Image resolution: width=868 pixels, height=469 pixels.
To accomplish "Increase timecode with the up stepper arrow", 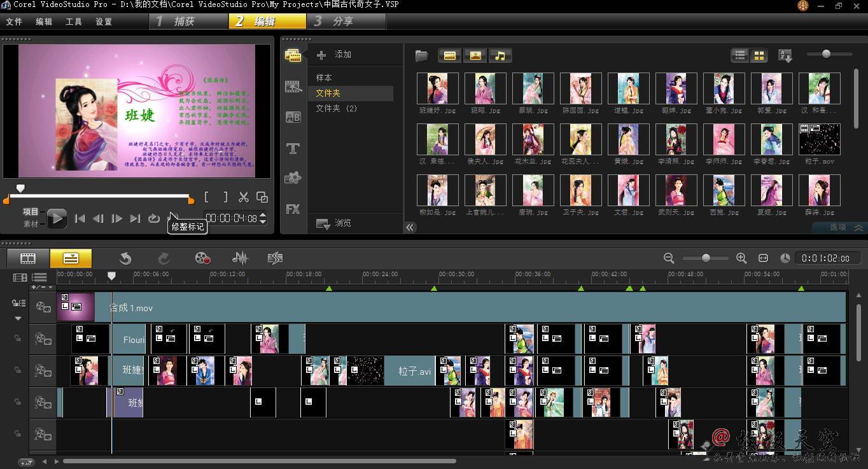I will point(263,215).
